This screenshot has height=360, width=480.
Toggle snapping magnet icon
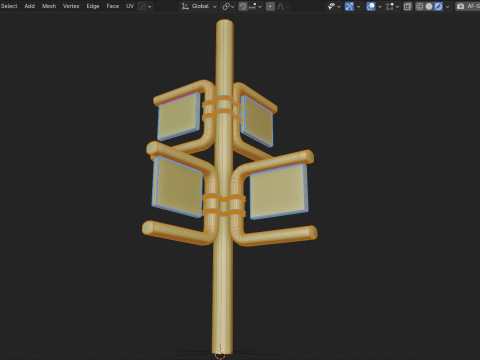243,6
